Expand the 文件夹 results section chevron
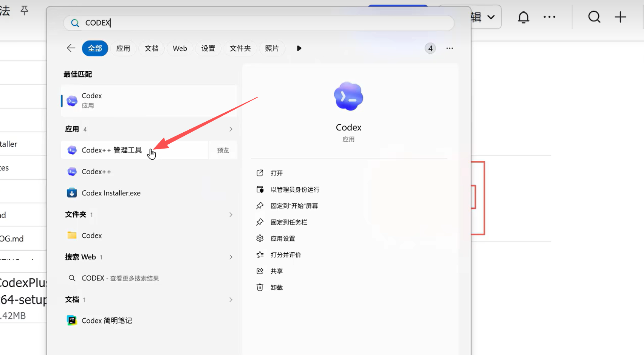This screenshot has height=355, width=644. pos(231,215)
